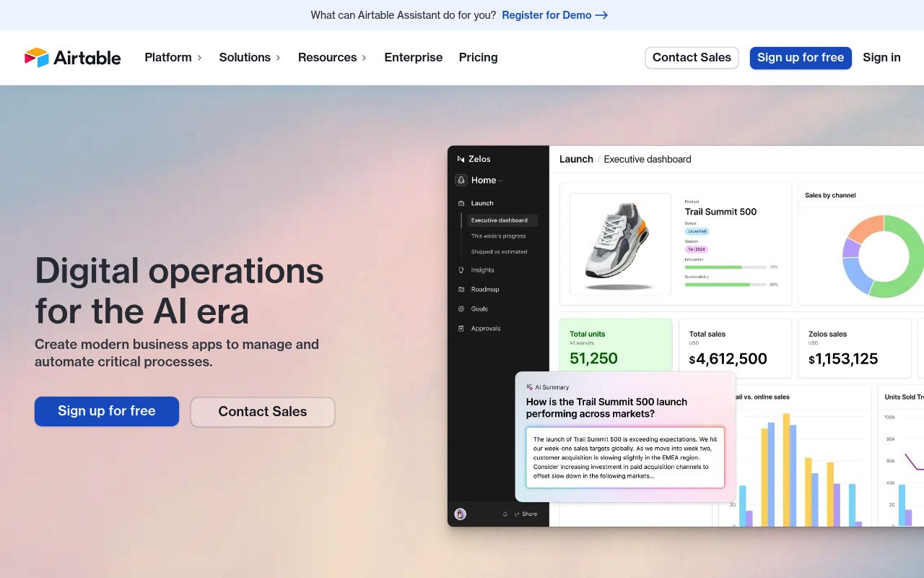
Task: Click the Sales by channel heading
Action: pyautogui.click(x=830, y=195)
